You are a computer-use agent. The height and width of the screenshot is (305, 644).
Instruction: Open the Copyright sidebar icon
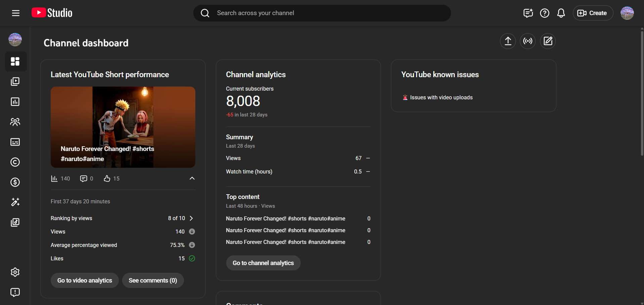click(x=15, y=162)
